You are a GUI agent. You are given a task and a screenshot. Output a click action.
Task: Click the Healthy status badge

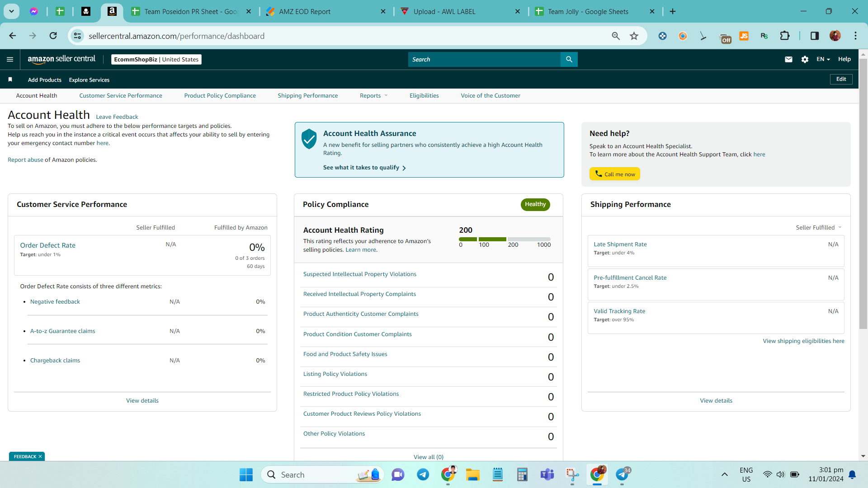pyautogui.click(x=535, y=204)
